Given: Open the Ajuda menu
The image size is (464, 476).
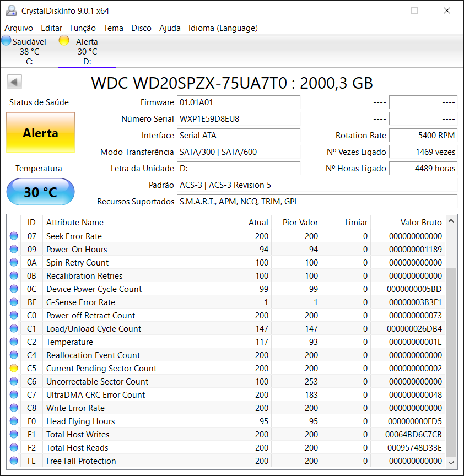Looking at the screenshot, I should pos(170,28).
